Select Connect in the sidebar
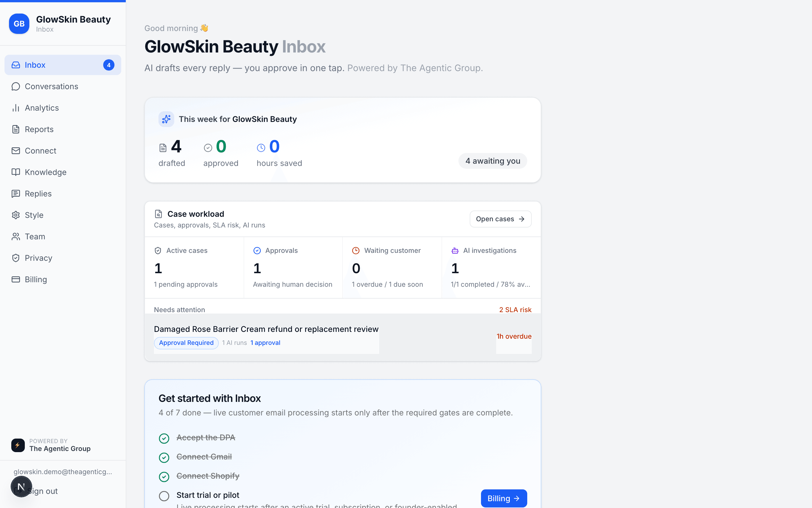Viewport: 812px width, 508px height. coord(63,151)
